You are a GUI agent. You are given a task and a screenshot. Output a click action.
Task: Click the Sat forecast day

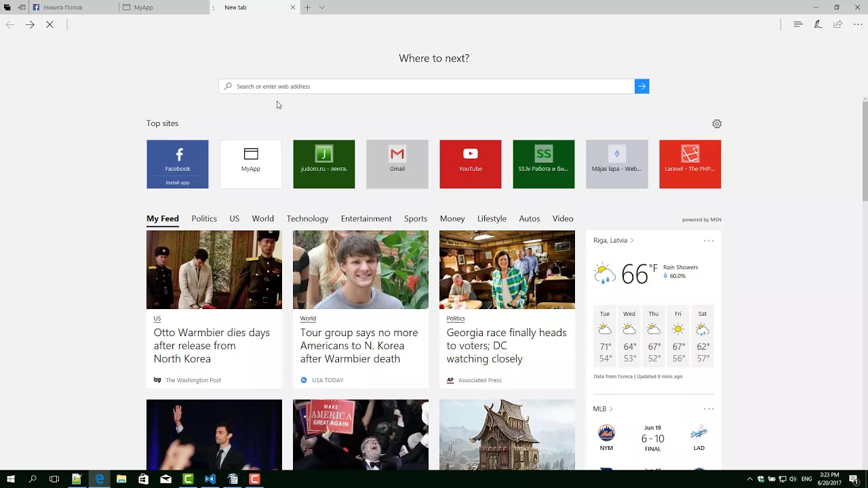(703, 336)
